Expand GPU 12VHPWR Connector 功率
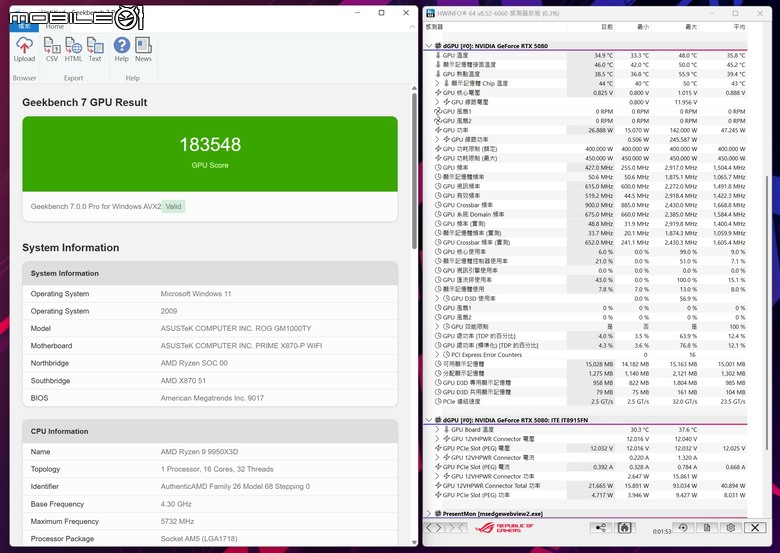780x553 pixels. tap(437, 476)
